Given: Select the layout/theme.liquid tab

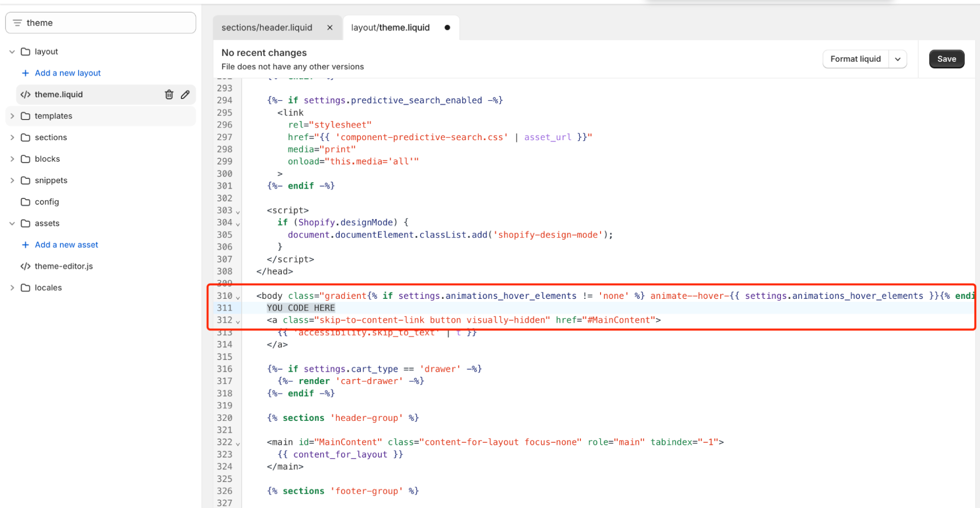Looking at the screenshot, I should (x=390, y=27).
